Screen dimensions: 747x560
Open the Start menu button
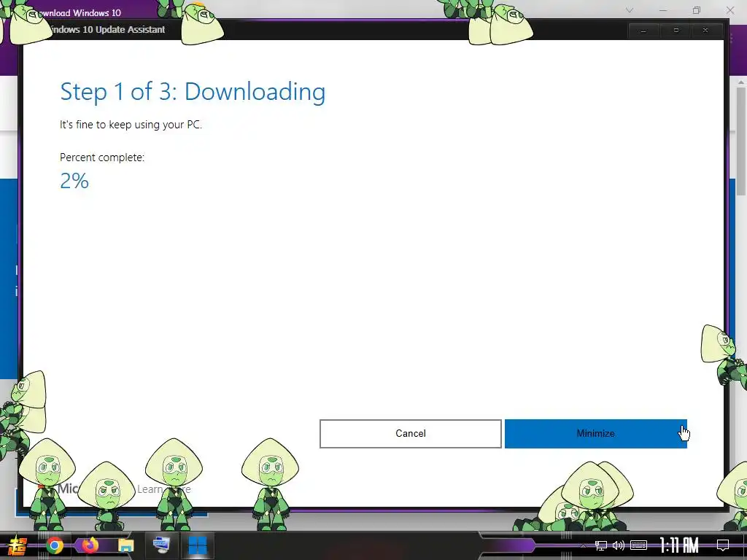[x=17, y=545]
